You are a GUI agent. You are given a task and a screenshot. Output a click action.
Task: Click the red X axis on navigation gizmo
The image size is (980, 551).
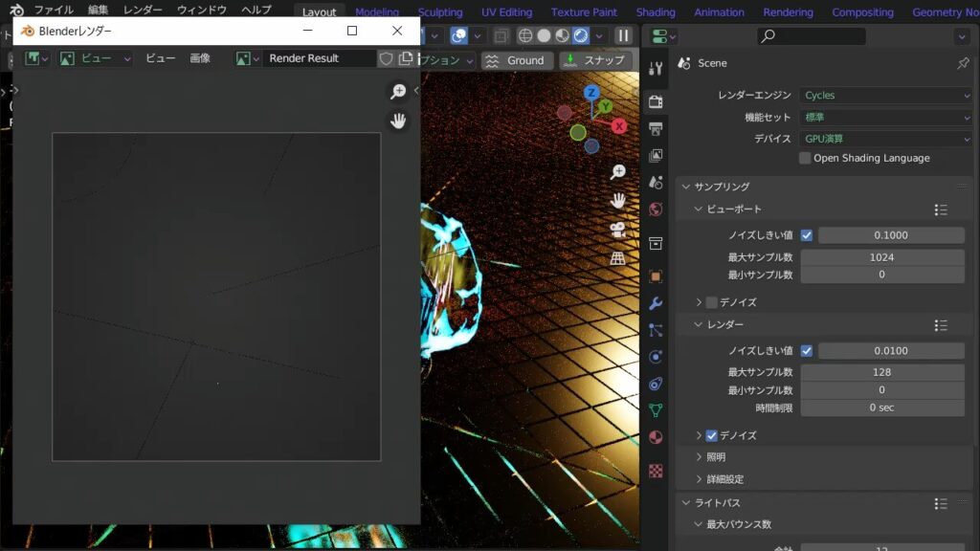click(x=619, y=126)
